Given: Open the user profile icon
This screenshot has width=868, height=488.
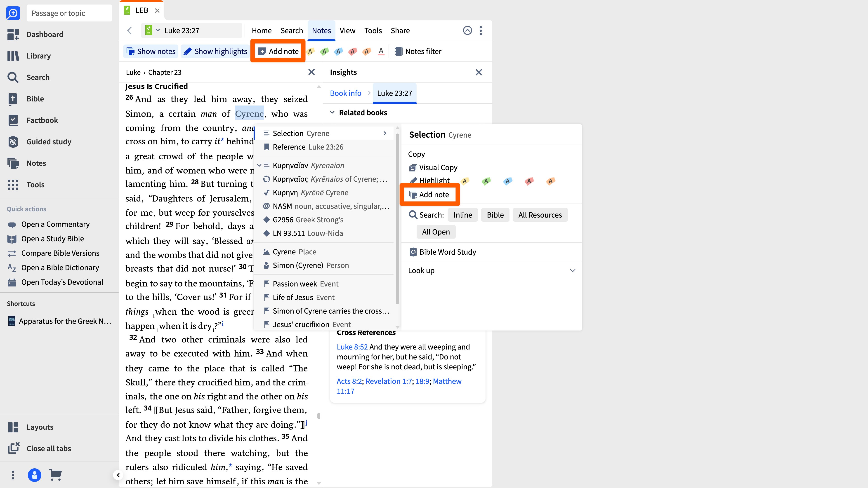Looking at the screenshot, I should 34,475.
